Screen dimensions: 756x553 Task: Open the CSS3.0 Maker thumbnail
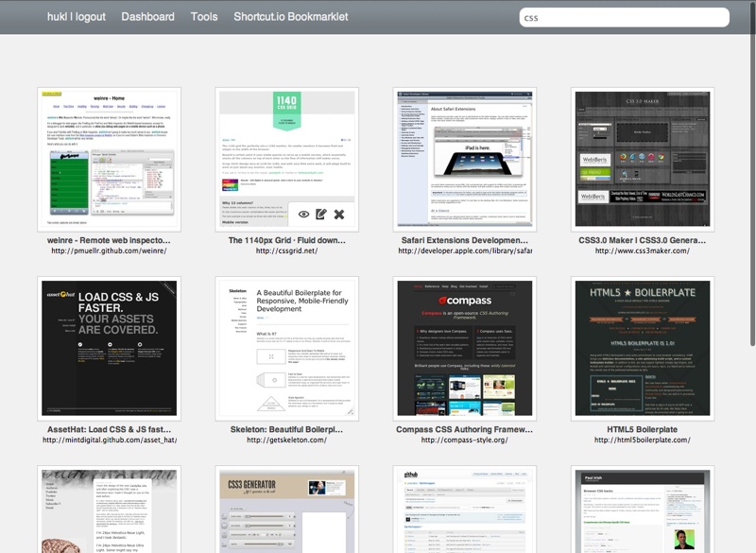click(x=643, y=160)
